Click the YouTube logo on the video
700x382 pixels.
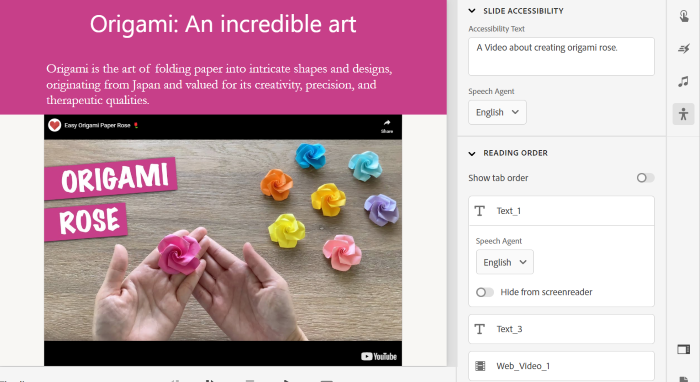pos(379,356)
